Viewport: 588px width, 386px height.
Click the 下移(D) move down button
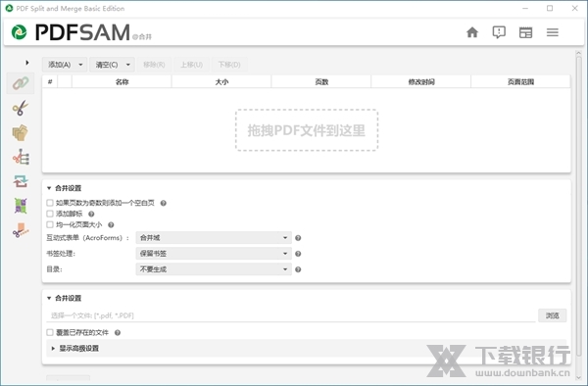(229, 65)
